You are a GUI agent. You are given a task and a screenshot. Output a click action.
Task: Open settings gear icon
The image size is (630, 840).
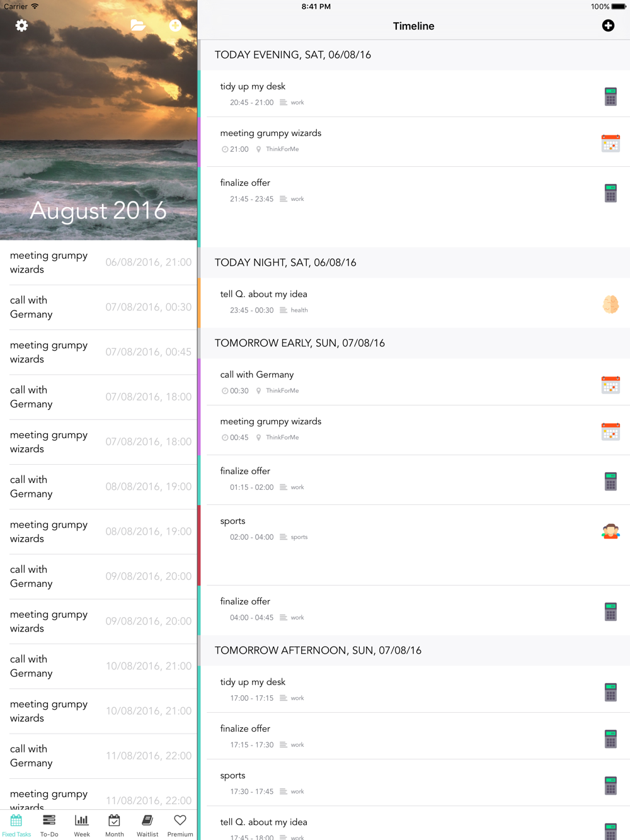tap(21, 25)
